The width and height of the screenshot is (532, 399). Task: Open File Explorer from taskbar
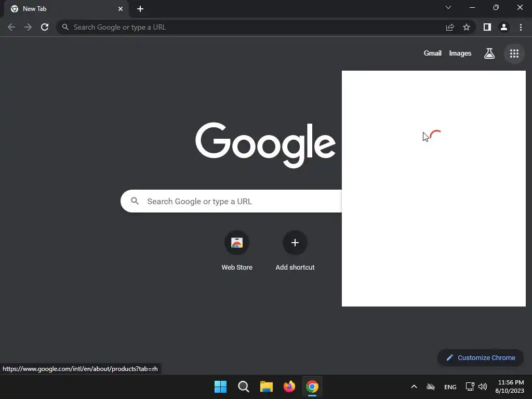267,387
